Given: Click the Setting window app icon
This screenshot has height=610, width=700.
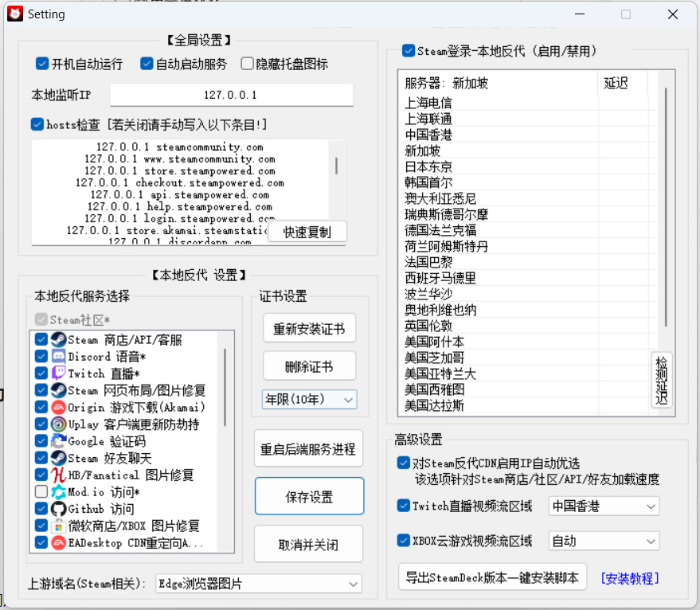Looking at the screenshot, I should (x=15, y=14).
